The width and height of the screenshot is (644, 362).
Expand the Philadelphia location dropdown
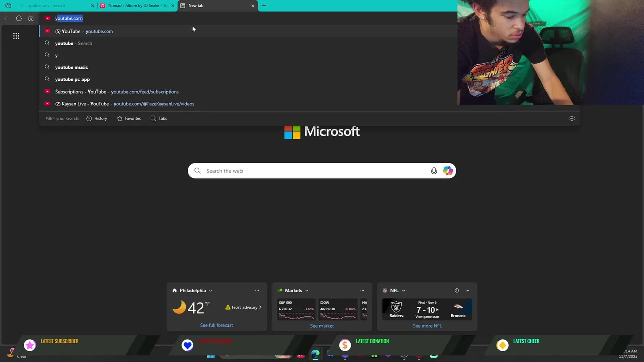210,290
